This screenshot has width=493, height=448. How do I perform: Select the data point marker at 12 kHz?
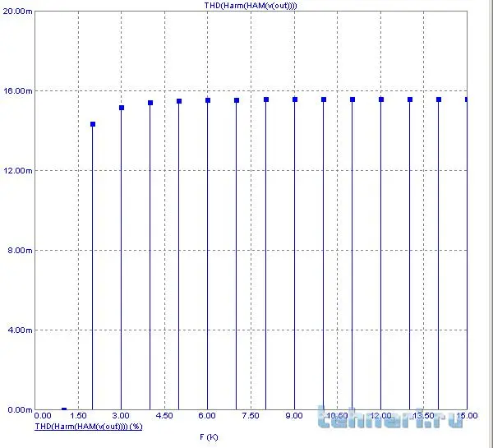point(381,99)
